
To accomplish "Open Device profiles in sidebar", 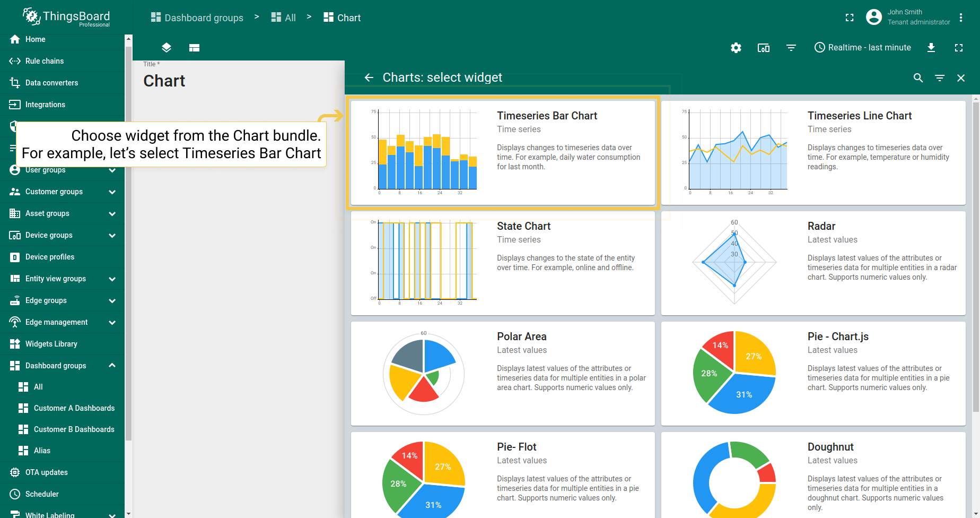I will point(63,257).
